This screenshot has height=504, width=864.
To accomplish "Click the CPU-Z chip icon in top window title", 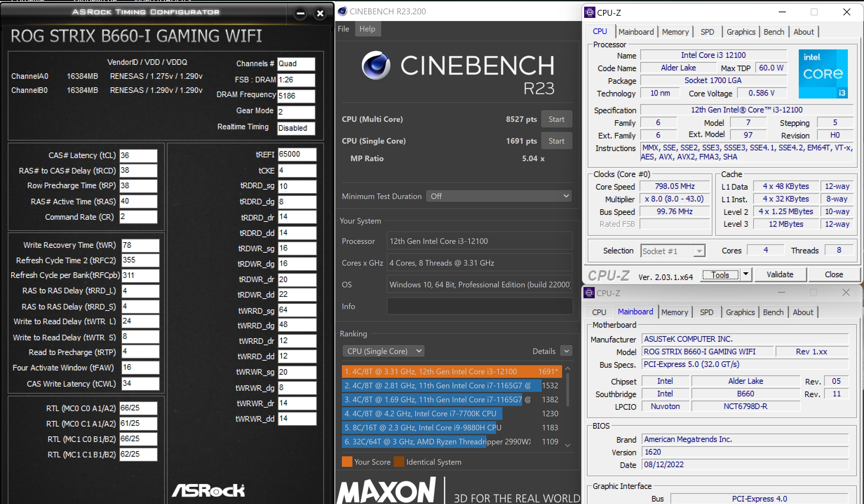I will pos(590,12).
